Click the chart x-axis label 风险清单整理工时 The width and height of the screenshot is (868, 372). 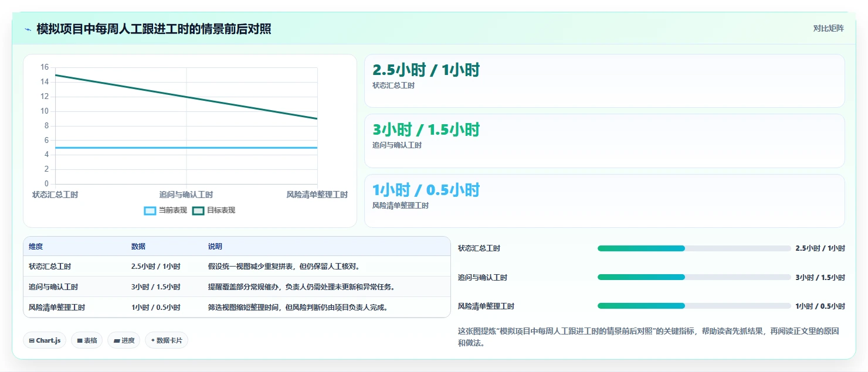click(317, 194)
